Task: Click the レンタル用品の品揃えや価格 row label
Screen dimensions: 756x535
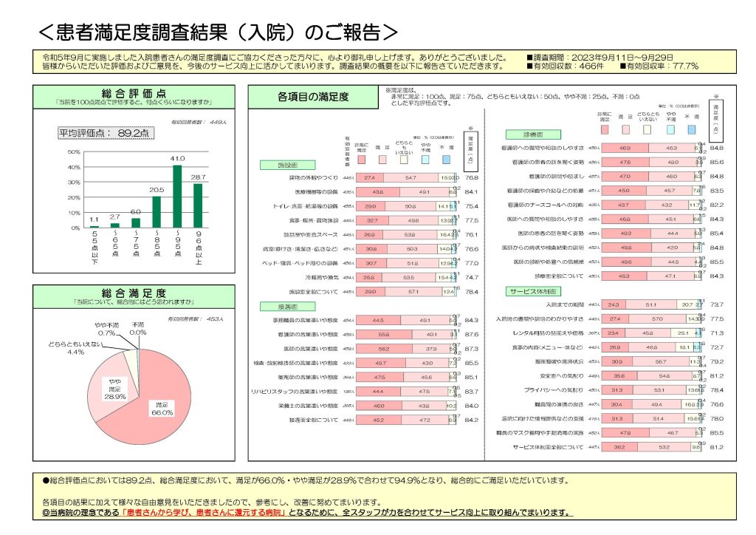Action: [x=549, y=333]
